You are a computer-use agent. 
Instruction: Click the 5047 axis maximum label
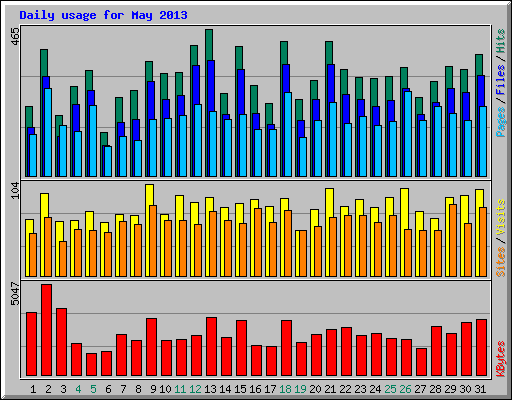[15, 293]
